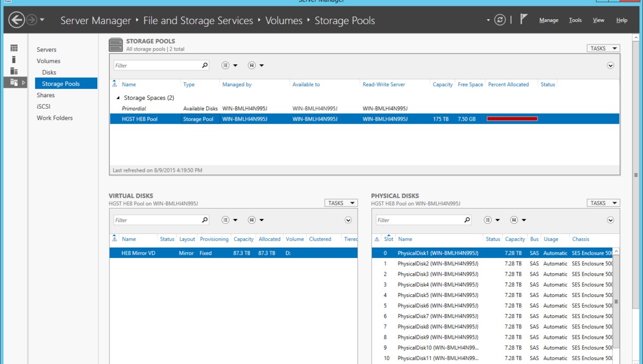Open the navigation history dropdown arrow
Screen dimensions: 643x364
pyautogui.click(x=42, y=20)
